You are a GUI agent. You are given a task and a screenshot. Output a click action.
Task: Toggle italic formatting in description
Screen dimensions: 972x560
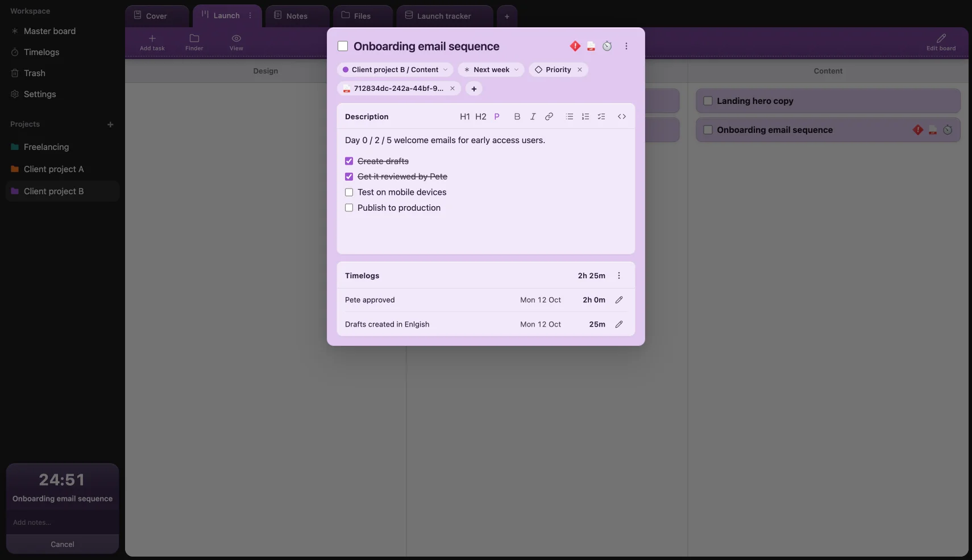click(x=533, y=116)
